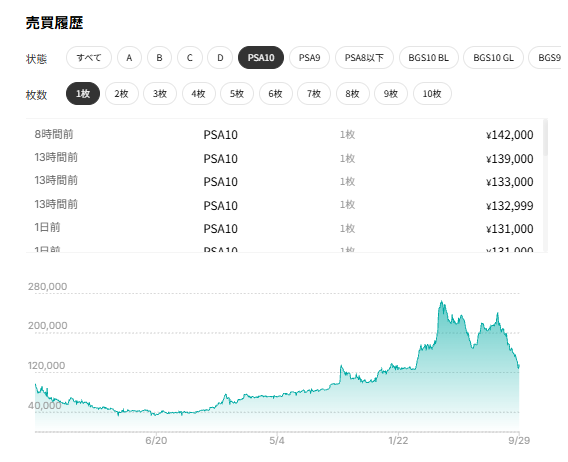Click the 120,000 axis label
This screenshot has width=568, height=462.
[46, 366]
